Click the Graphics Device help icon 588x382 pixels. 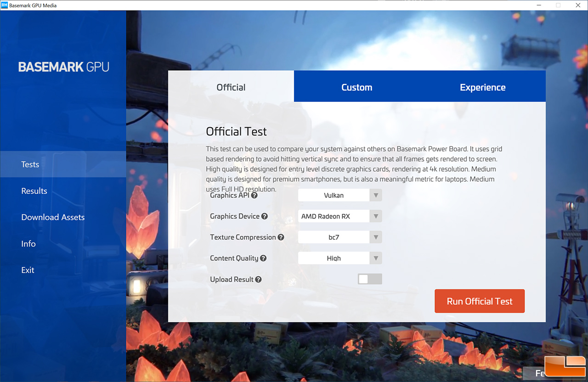click(265, 216)
